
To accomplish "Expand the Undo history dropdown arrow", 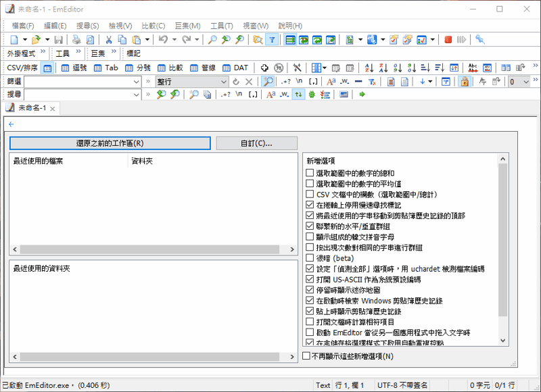I will [174, 40].
